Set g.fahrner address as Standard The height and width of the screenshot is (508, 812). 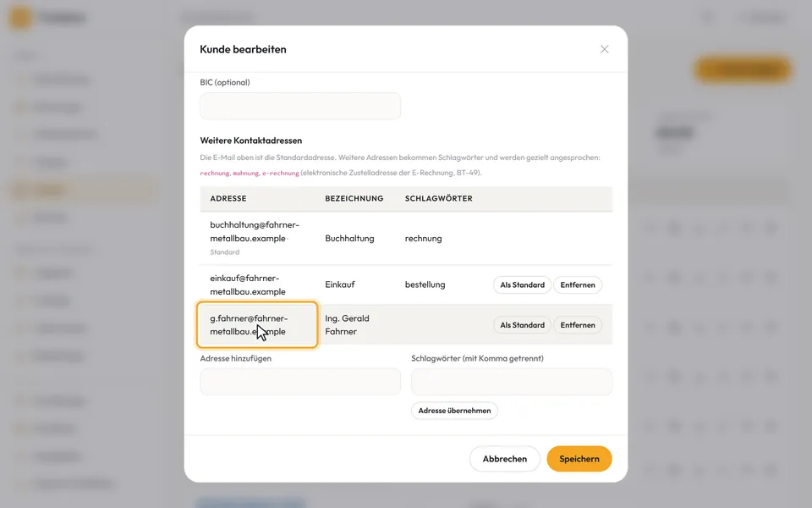point(522,325)
